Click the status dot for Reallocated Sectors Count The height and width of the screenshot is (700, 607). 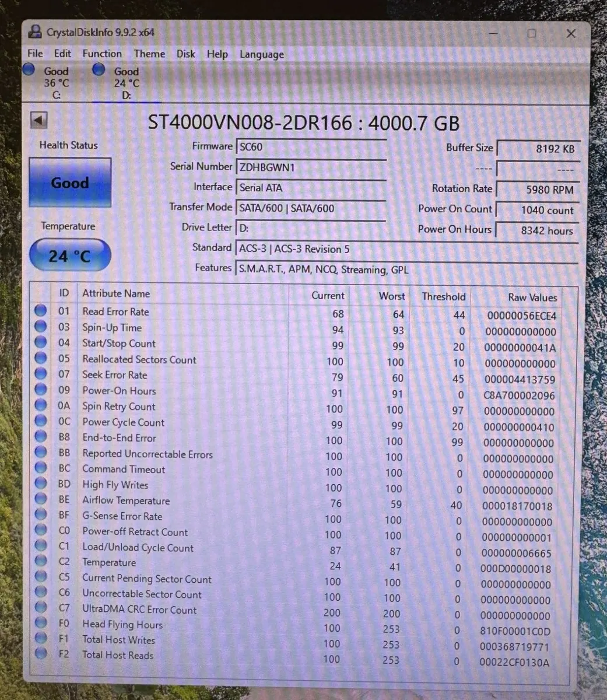[40, 358]
